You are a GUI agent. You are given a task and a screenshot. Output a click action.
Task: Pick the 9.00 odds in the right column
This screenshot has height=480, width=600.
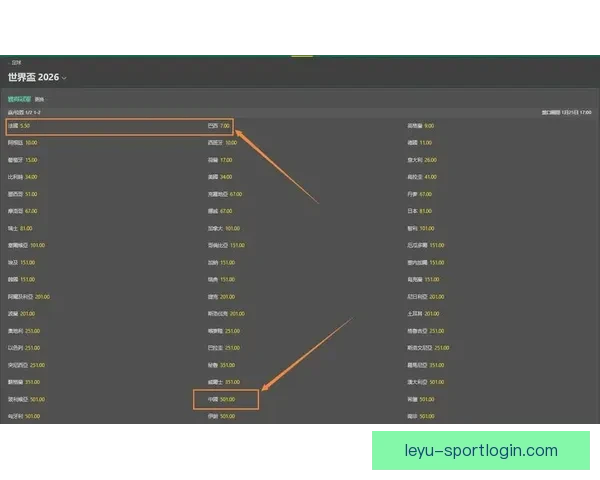click(428, 127)
